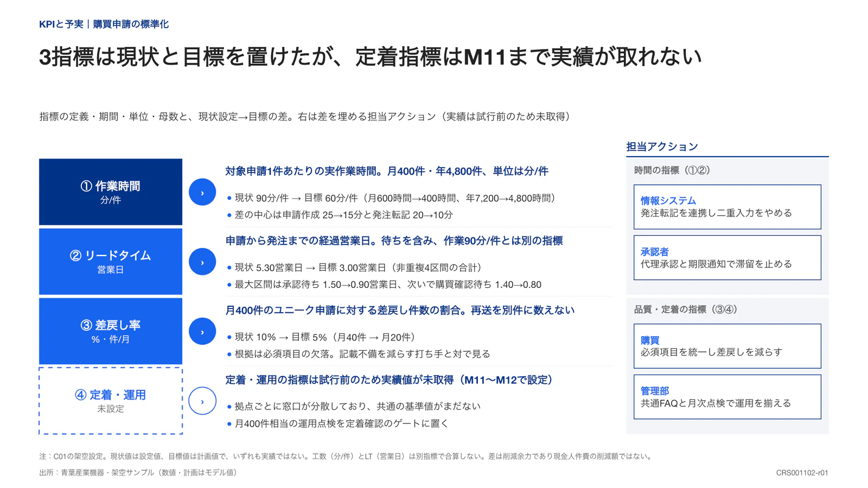Click bullet 現状 90分/件 → 目標 60分/件
This screenshot has height=488, width=868.
[x=393, y=198]
